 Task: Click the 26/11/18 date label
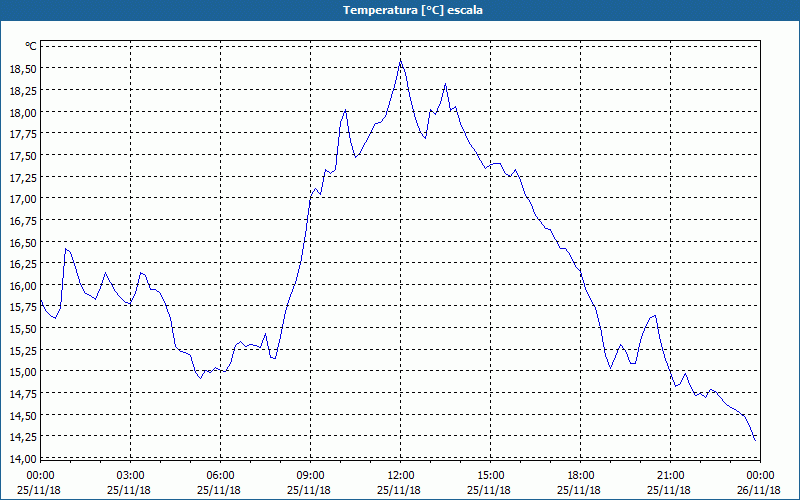[759, 490]
